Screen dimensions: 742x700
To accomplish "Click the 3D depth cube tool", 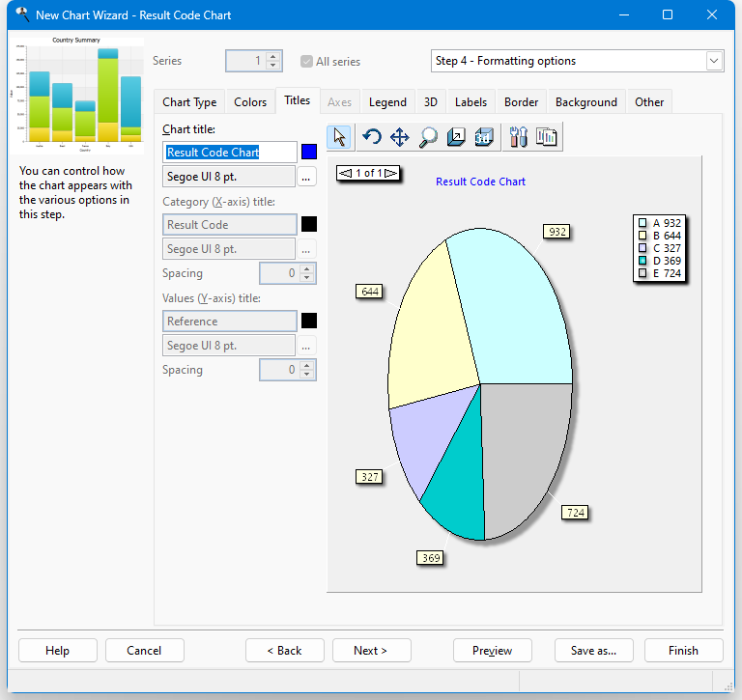I will click(x=456, y=138).
